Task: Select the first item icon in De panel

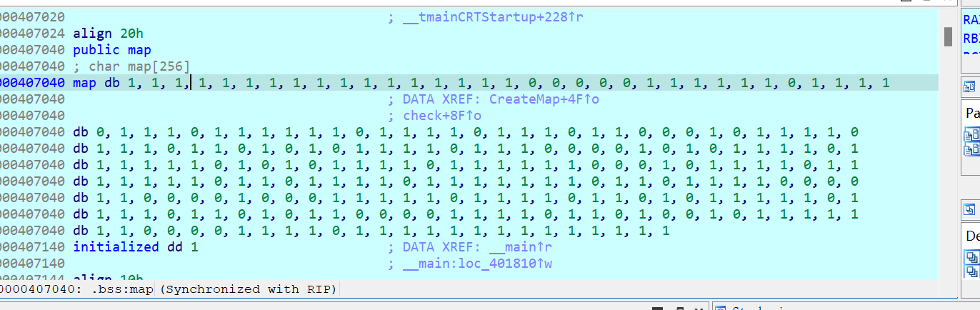Action: coord(971,256)
